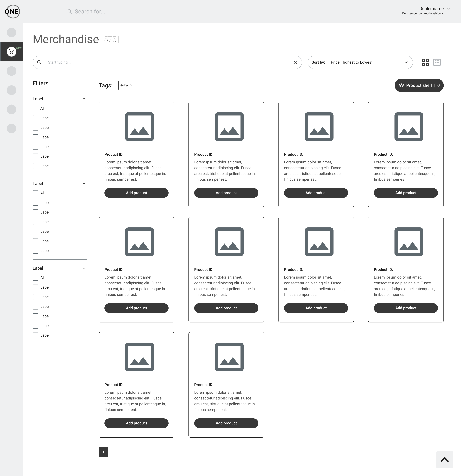Collapse the third Label filter section

pos(84,268)
